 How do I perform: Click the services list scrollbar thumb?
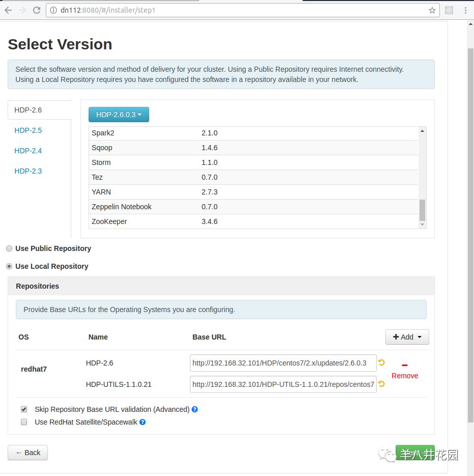click(422, 210)
